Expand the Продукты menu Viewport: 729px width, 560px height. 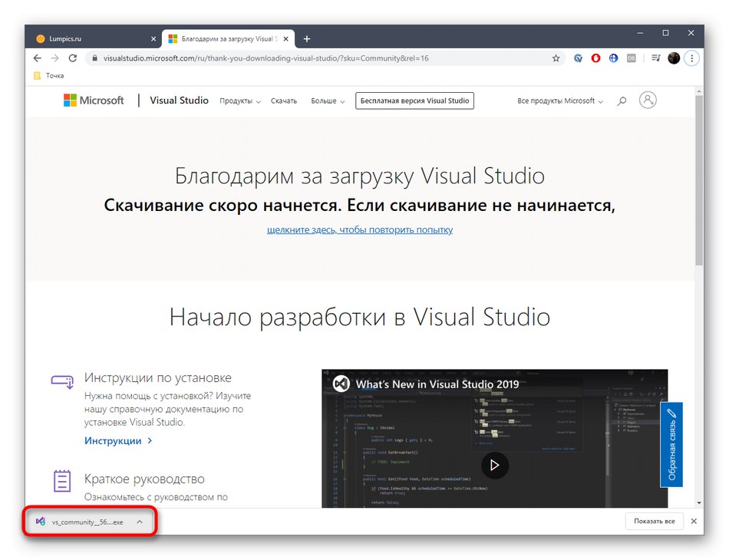(240, 100)
